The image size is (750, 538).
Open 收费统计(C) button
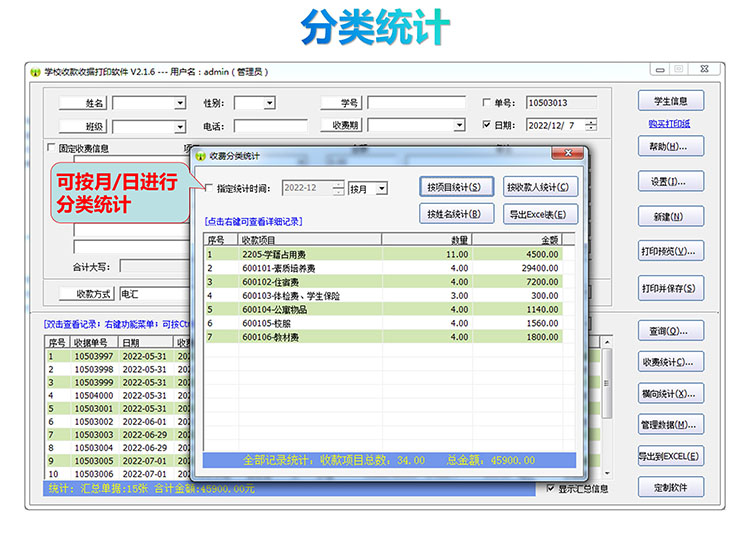pos(671,362)
